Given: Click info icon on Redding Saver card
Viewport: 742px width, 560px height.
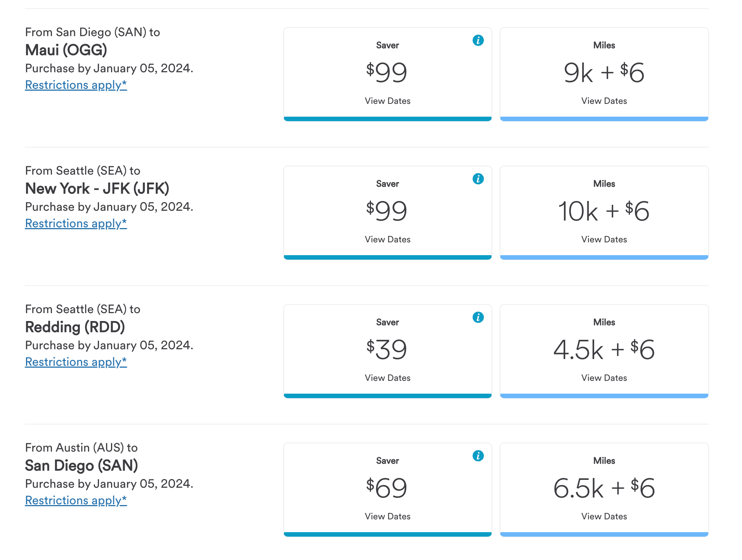Looking at the screenshot, I should click(478, 317).
